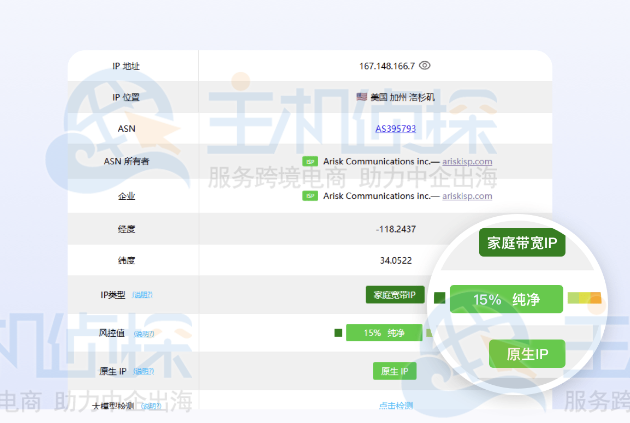Screen dimensions: 630x423
Task: Click the small 原生 IP badge in the table
Action: (394, 371)
